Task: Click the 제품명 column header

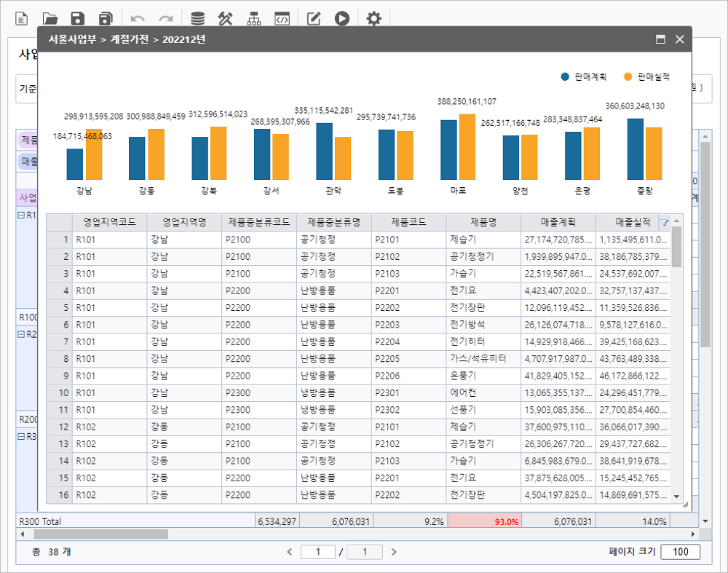Action: (x=483, y=223)
